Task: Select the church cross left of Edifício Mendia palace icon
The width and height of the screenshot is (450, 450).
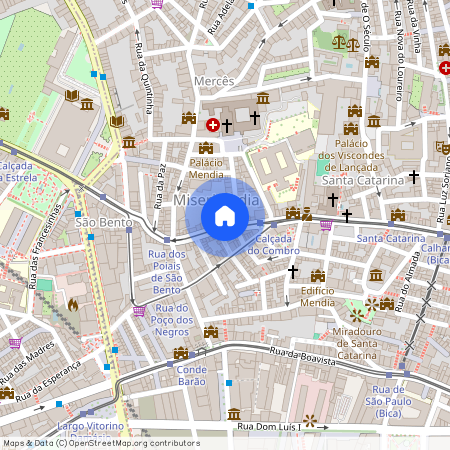Action: [x=293, y=272]
